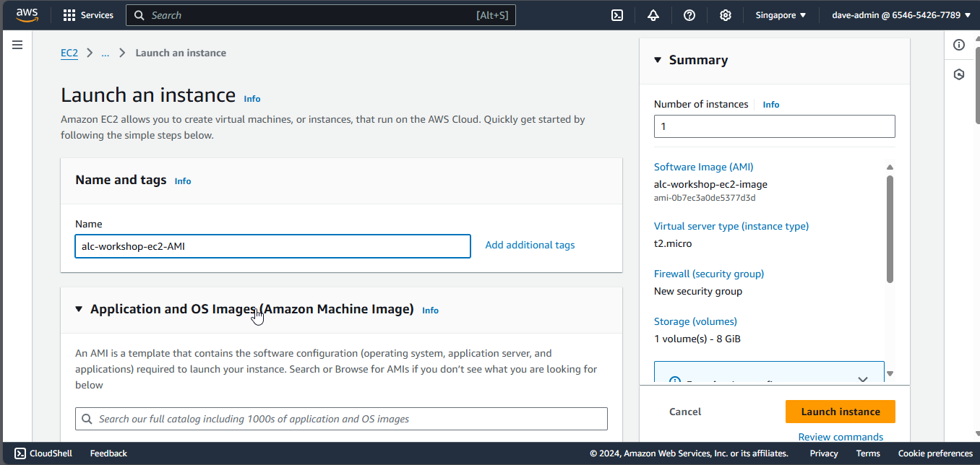Viewport: 980px width, 465px height.
Task: Open the help question mark icon
Action: coord(689,15)
